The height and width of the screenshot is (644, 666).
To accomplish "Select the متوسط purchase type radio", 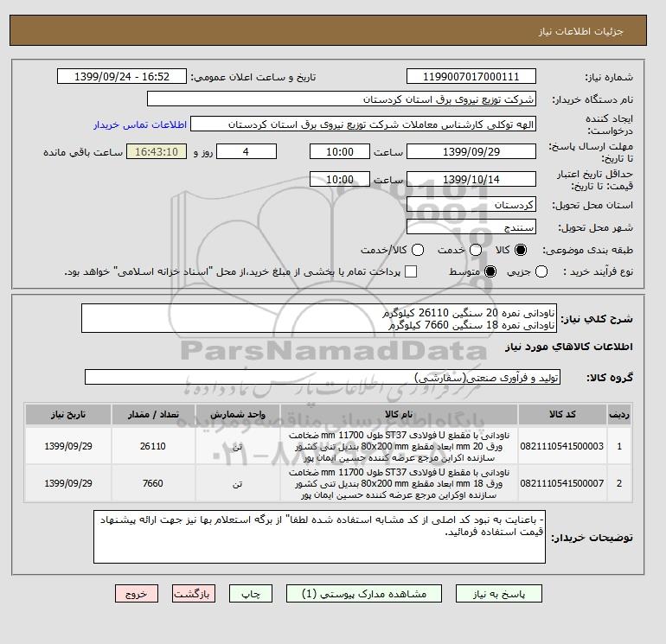I will pyautogui.click(x=490, y=271).
